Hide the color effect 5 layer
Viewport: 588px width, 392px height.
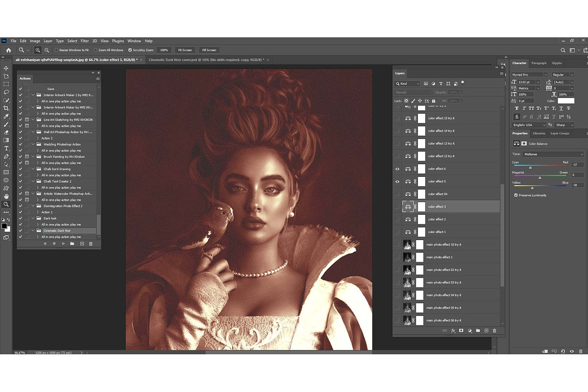(397, 181)
